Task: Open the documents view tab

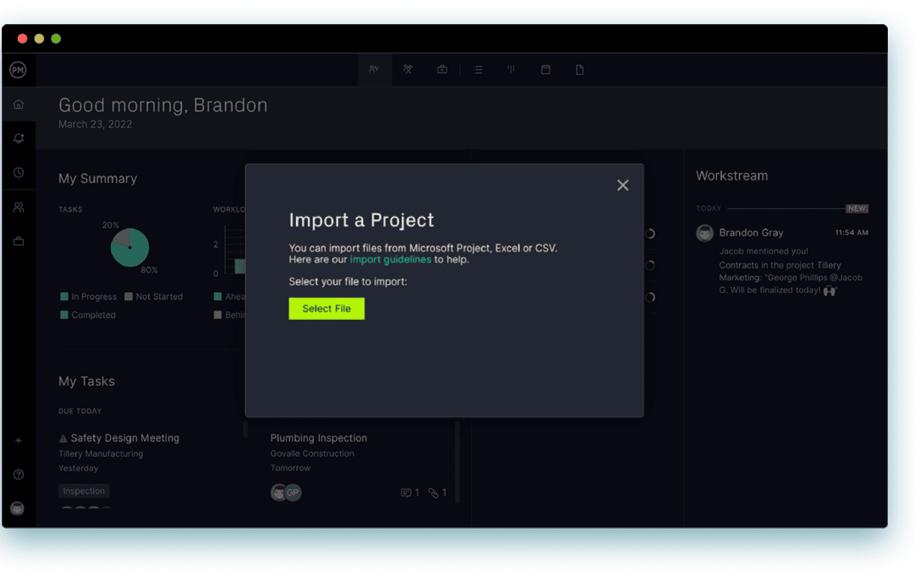Action: click(579, 69)
